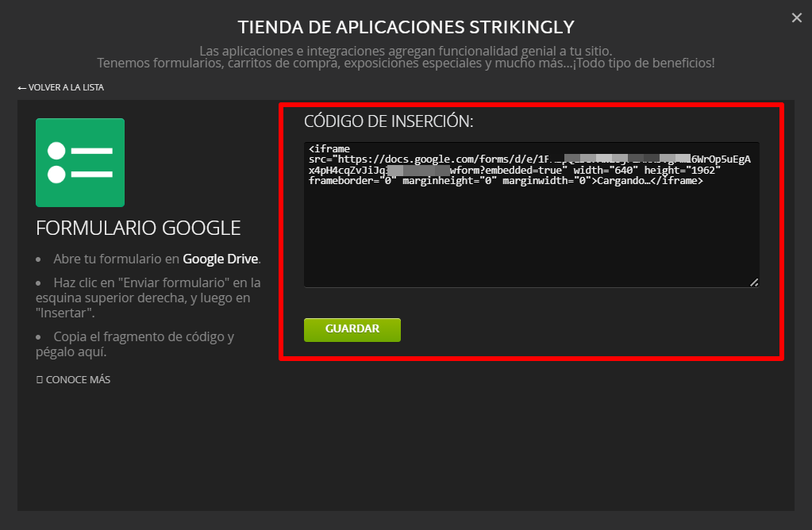The height and width of the screenshot is (530, 812).
Task: Click the 'Haz clic en Enviar formulario' instruction
Action: [148, 298]
